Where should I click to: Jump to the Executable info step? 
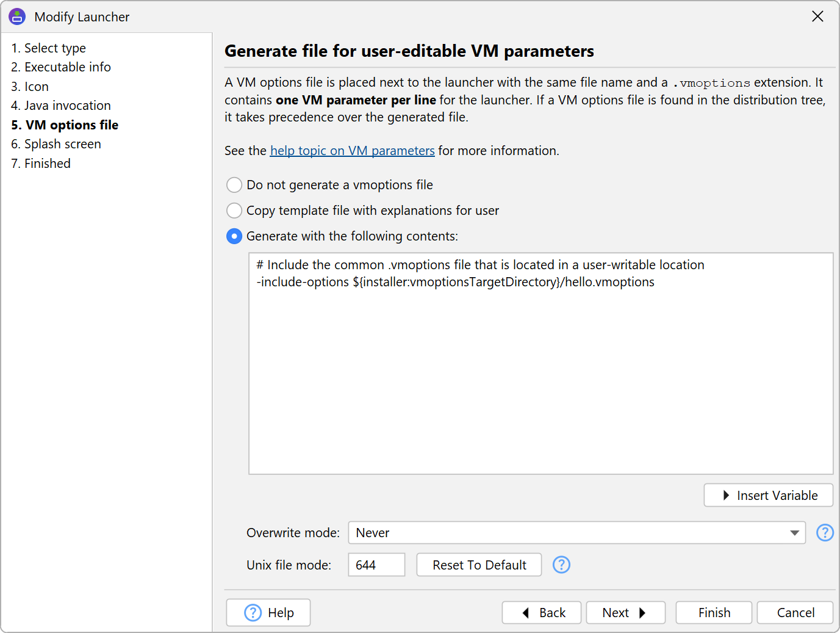tap(61, 67)
